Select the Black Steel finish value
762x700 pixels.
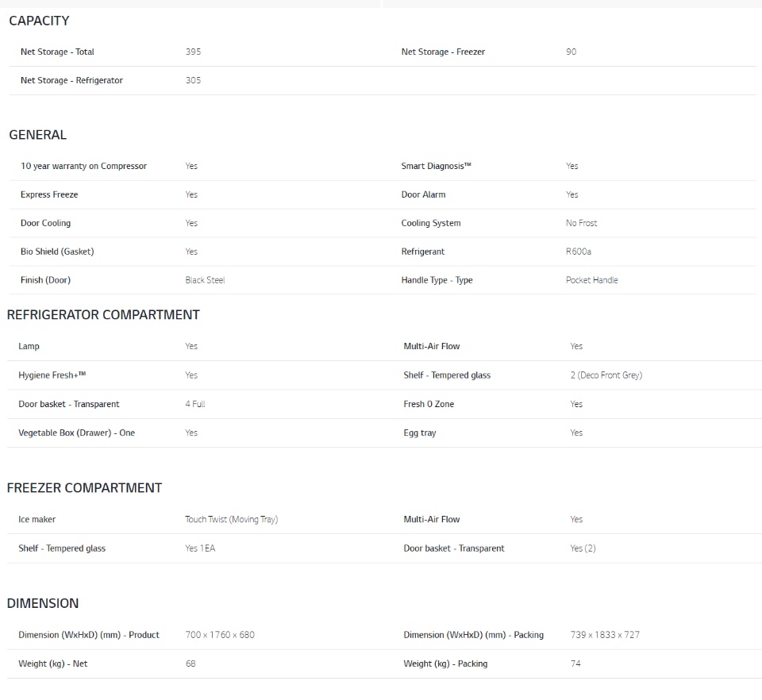click(205, 280)
